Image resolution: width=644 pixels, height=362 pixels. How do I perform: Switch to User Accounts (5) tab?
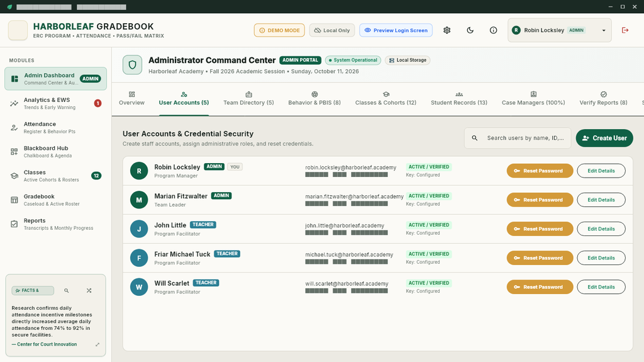[x=184, y=99]
